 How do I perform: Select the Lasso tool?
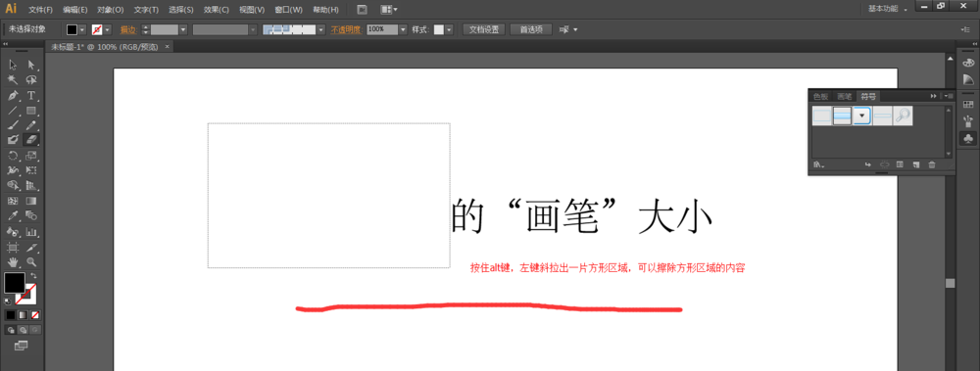[31, 80]
